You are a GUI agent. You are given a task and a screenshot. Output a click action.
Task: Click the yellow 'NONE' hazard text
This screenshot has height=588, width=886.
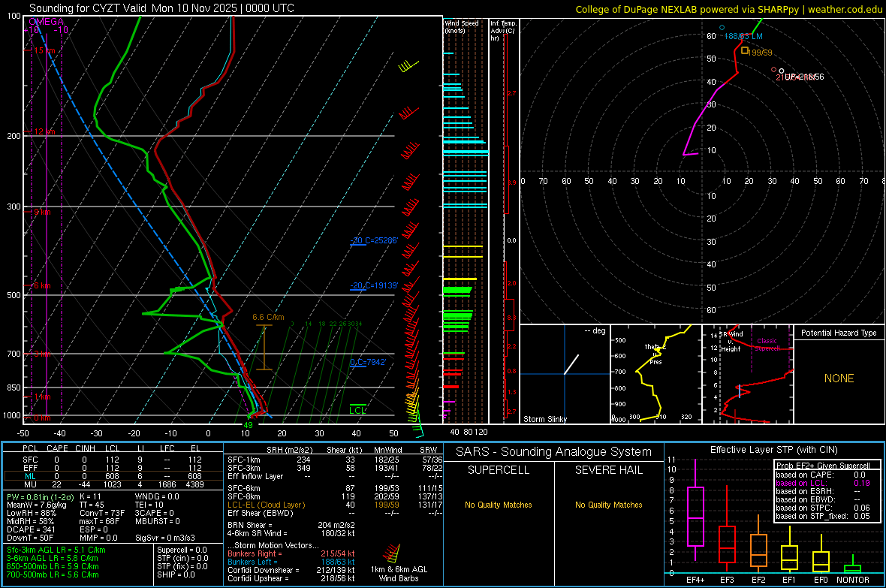point(839,378)
